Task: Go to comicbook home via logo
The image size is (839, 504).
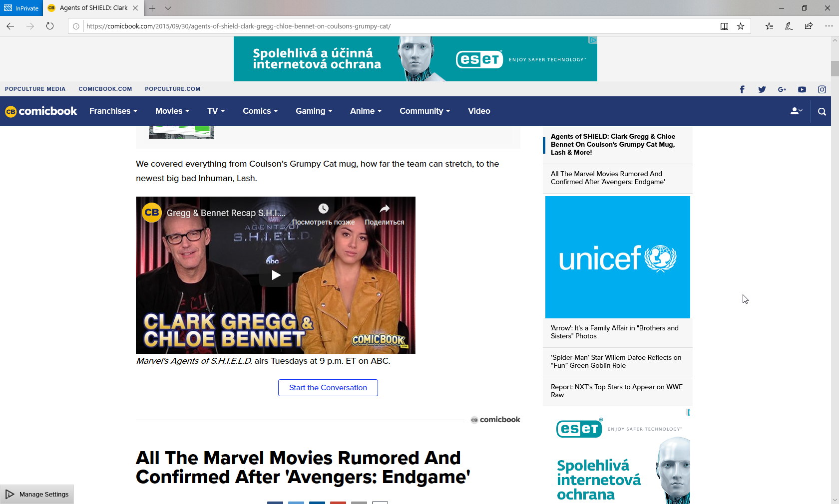Action: pyautogui.click(x=41, y=111)
